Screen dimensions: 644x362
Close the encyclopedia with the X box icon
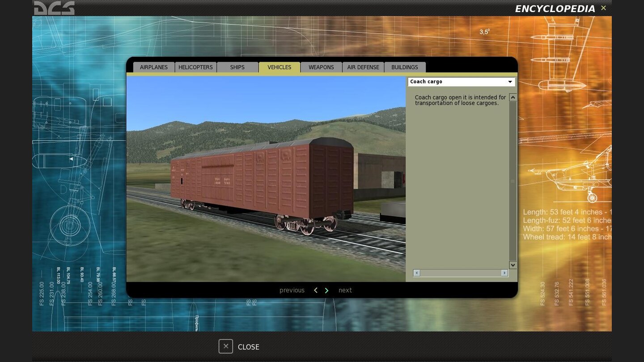click(226, 346)
